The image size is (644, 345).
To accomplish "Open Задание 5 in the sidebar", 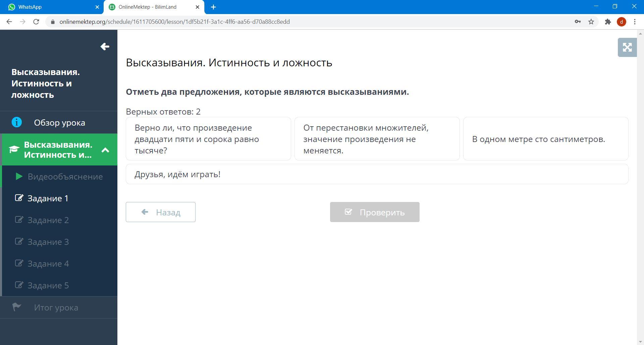I will pos(60,285).
